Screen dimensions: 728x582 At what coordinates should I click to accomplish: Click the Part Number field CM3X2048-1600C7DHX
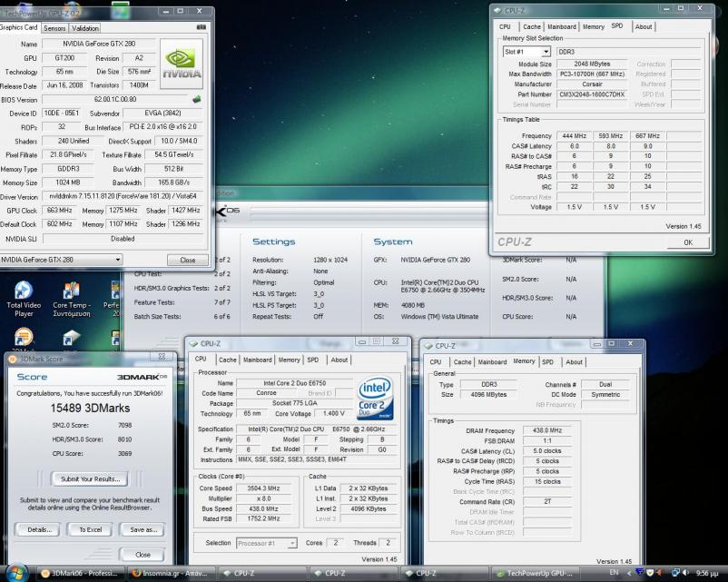click(592, 94)
